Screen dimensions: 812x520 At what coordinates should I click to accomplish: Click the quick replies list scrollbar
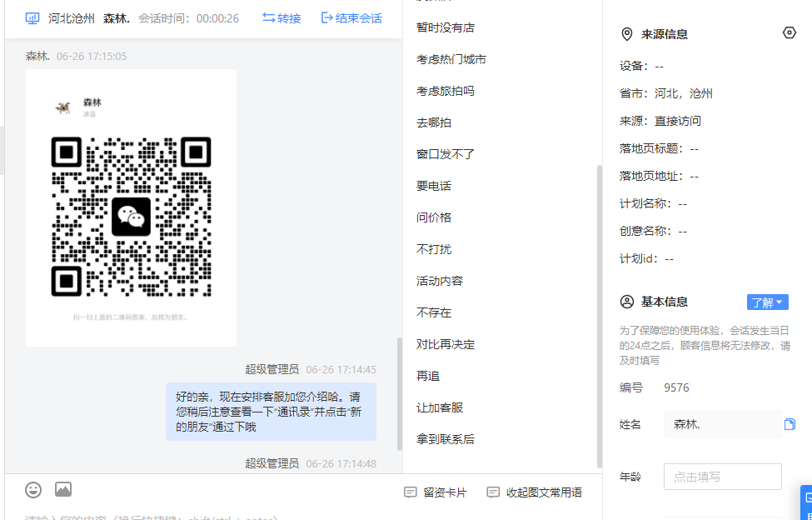click(599, 316)
